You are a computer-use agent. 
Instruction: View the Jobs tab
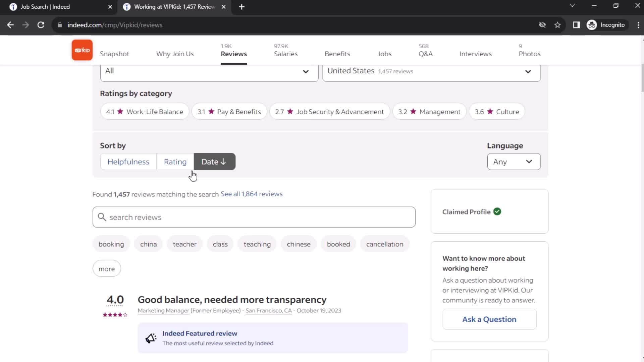click(x=384, y=54)
